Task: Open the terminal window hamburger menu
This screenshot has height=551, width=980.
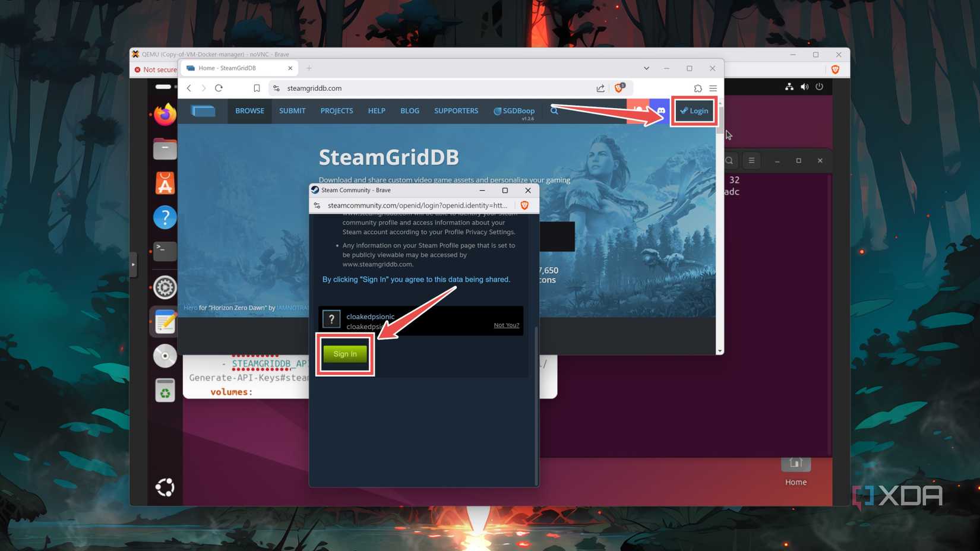Action: [751, 161]
